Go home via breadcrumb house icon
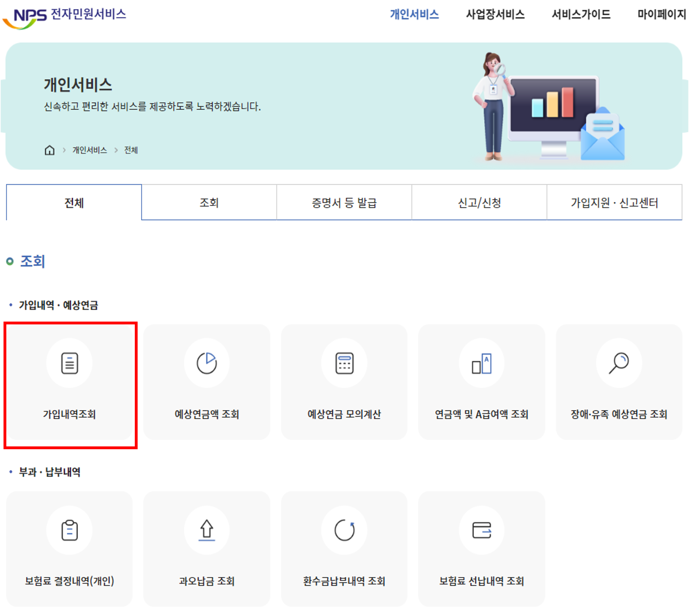Viewport: 689px width, 616px height. click(x=49, y=150)
